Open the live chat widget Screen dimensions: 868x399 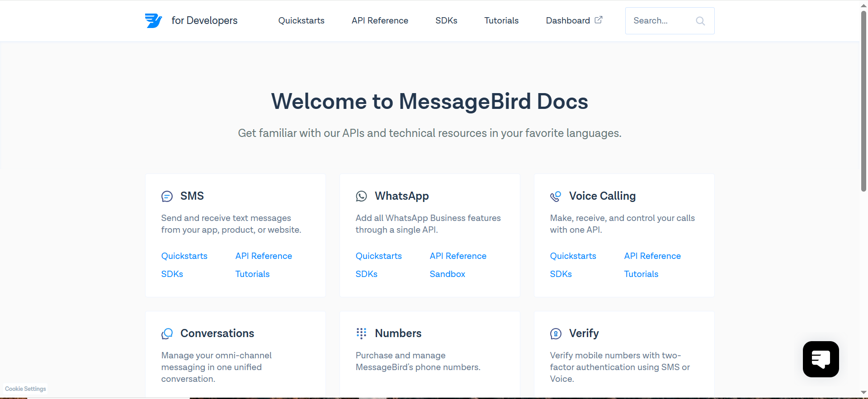pyautogui.click(x=821, y=359)
